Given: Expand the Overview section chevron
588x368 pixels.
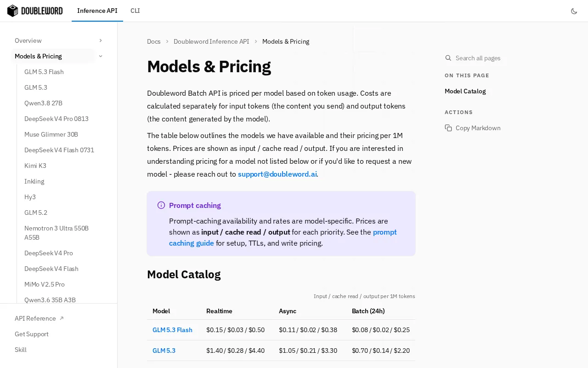Looking at the screenshot, I should [x=101, y=40].
